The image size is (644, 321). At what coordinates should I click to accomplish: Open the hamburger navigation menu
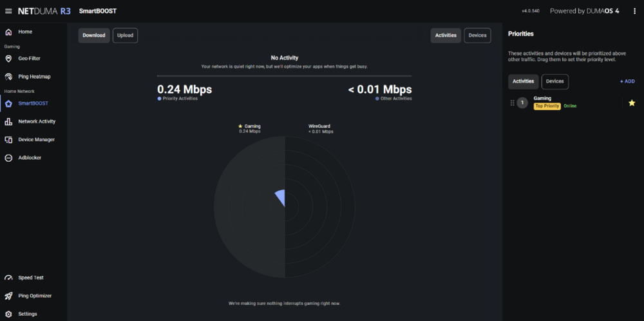(8, 11)
